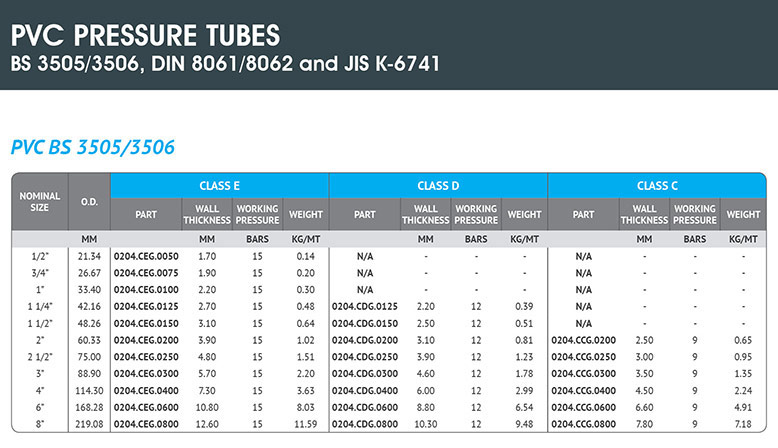Click Class C weight value 7.18
778x448 pixels.
tap(743, 424)
